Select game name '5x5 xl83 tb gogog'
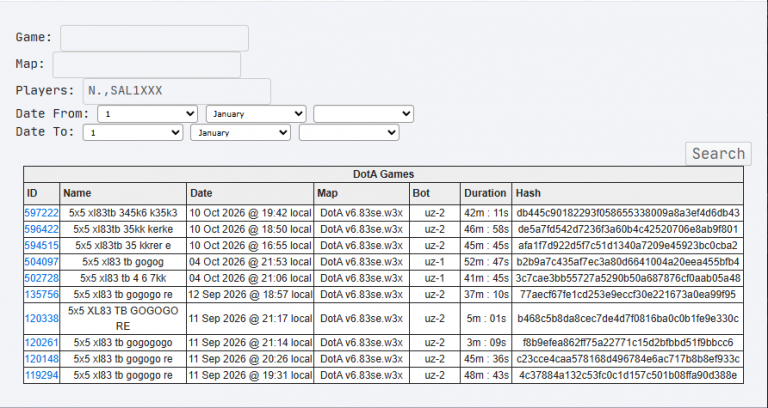Screen dimensions: 768x408 pyautogui.click(x=123, y=262)
